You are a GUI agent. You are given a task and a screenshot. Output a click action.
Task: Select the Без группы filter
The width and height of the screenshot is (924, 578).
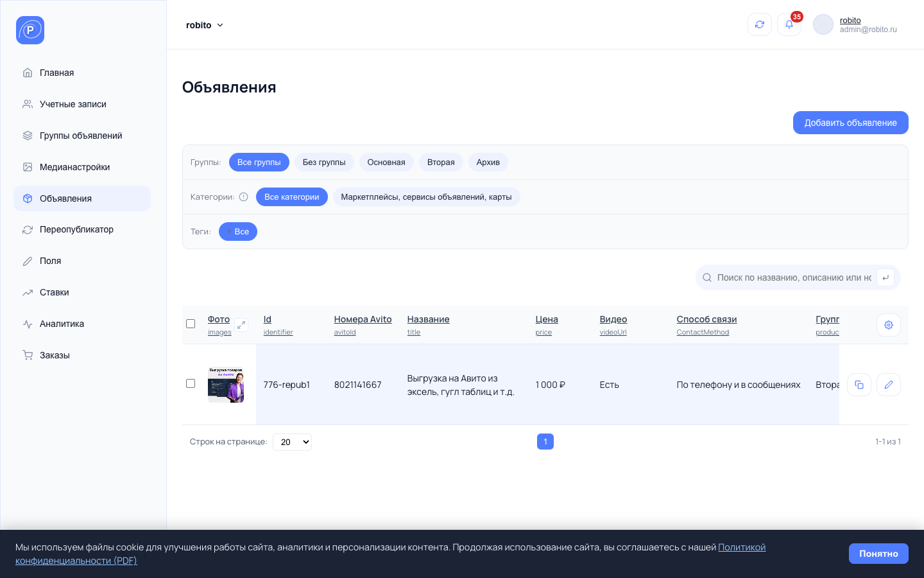click(324, 162)
